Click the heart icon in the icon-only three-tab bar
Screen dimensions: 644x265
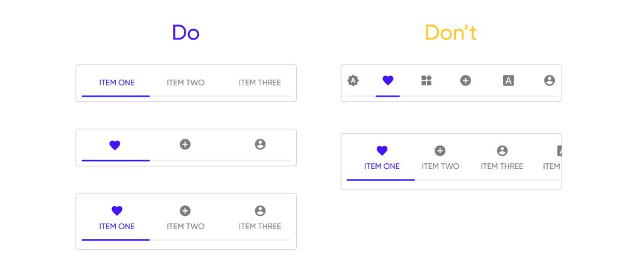click(114, 145)
